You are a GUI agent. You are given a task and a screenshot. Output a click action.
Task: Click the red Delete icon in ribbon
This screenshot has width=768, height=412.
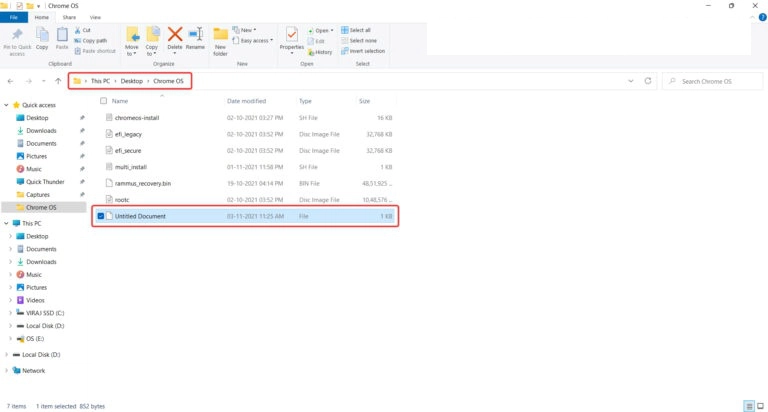[x=175, y=38]
